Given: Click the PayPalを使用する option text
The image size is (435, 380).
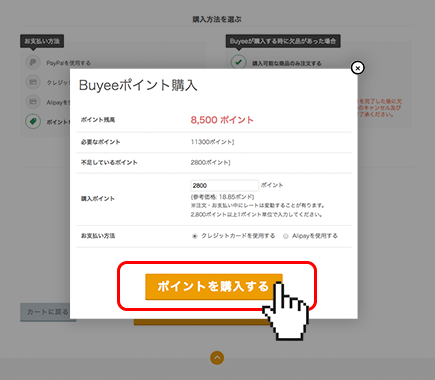Looking at the screenshot, I should tap(68, 63).
